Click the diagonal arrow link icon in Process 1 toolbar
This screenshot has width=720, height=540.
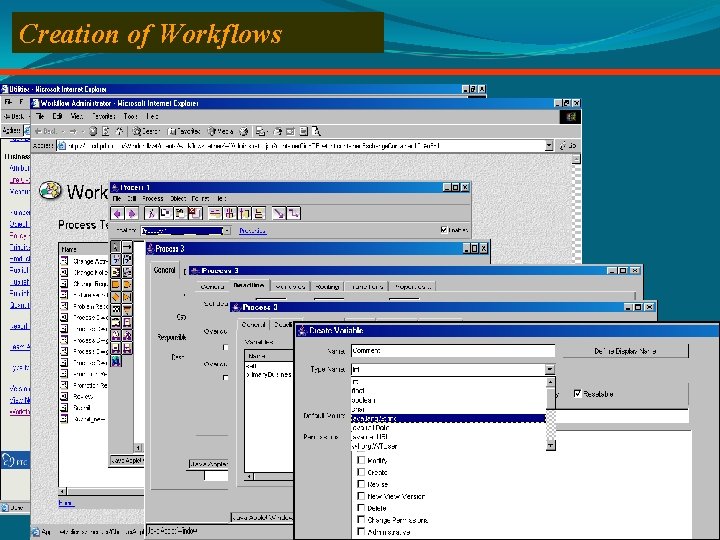click(x=278, y=214)
